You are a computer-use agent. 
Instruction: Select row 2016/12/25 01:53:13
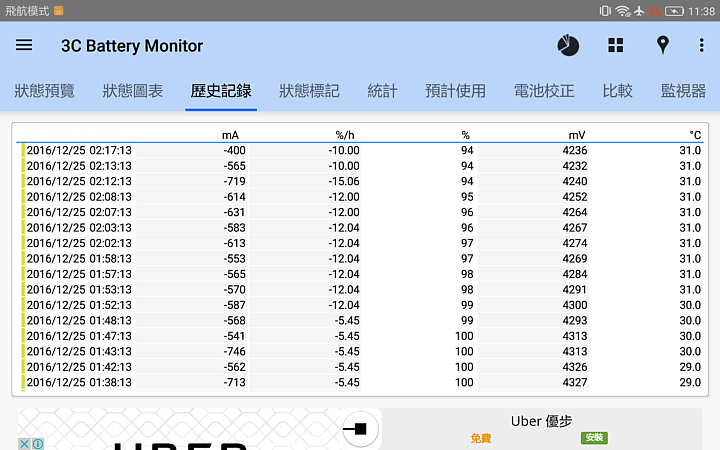362,289
